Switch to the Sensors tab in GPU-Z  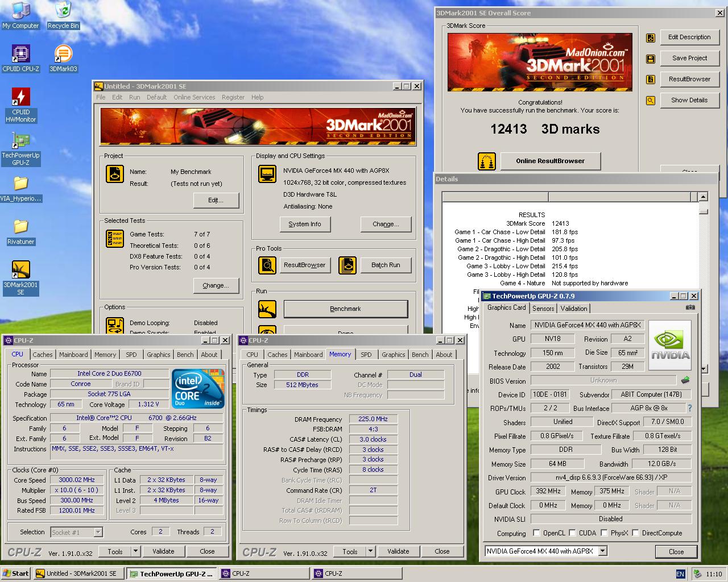(543, 309)
